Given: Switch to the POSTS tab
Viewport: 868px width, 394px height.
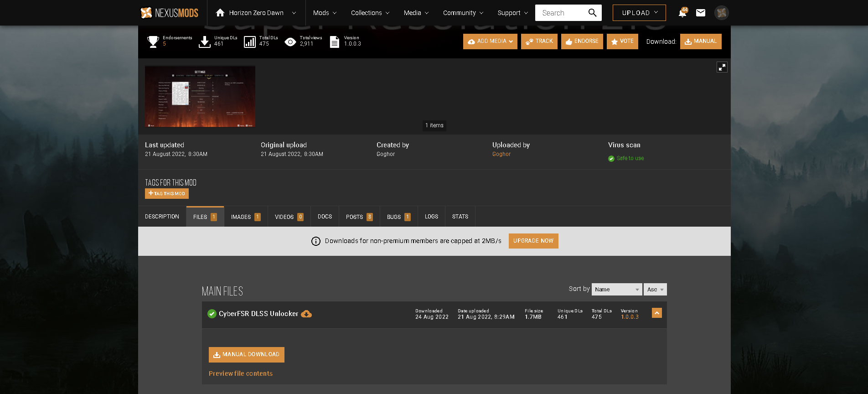Looking at the screenshot, I should point(359,217).
